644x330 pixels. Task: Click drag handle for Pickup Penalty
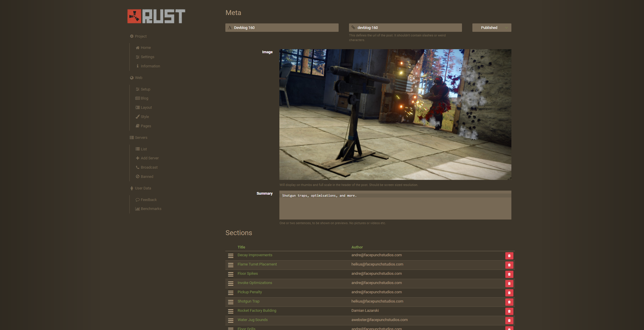coord(231,293)
